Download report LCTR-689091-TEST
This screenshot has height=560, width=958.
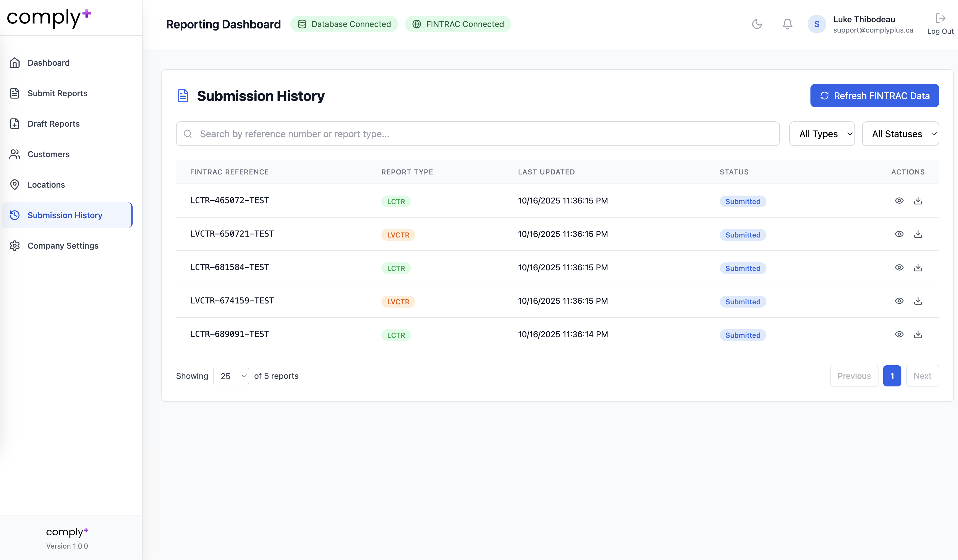[918, 334]
